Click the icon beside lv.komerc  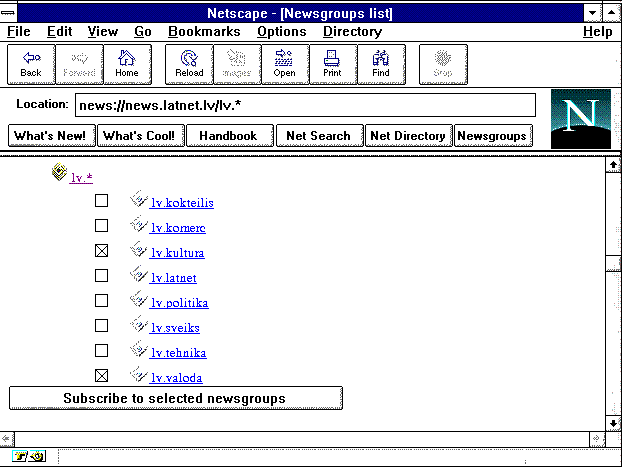(139, 223)
